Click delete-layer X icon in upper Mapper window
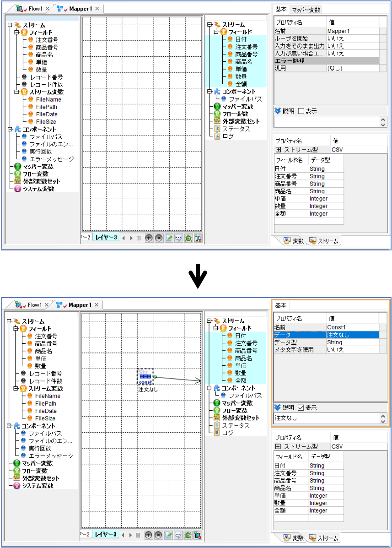The width and height of the screenshot is (392, 548). click(159, 239)
